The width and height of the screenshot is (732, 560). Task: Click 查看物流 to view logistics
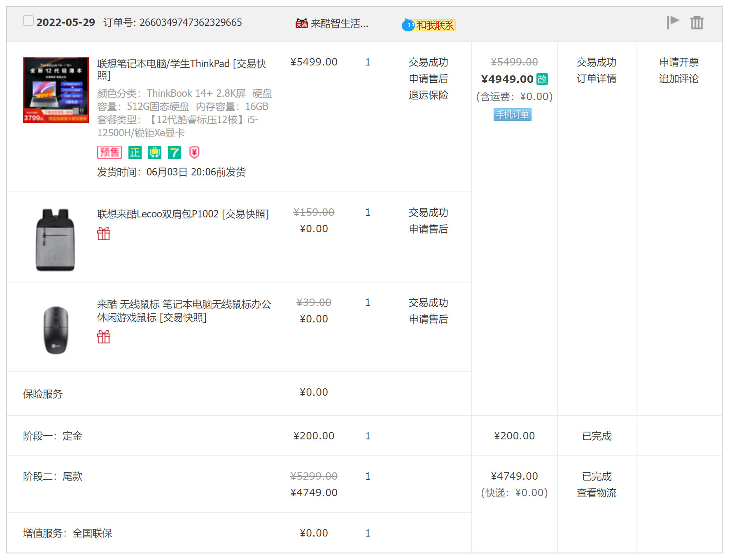[597, 493]
